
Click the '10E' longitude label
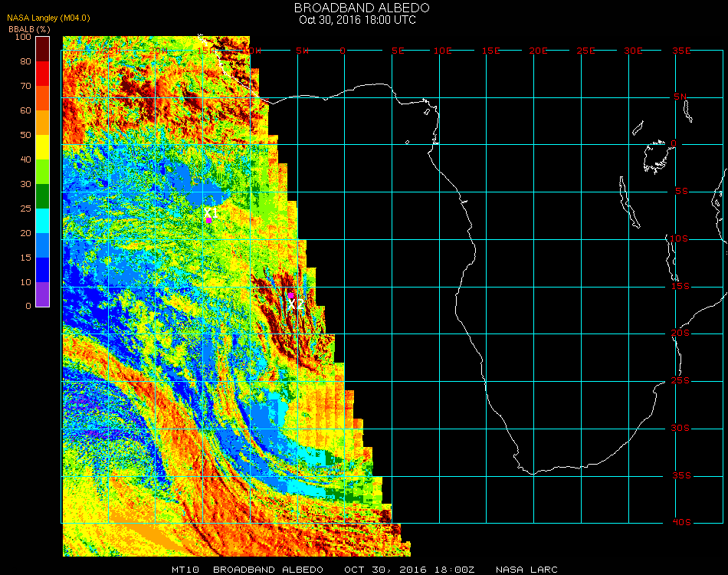(x=442, y=51)
